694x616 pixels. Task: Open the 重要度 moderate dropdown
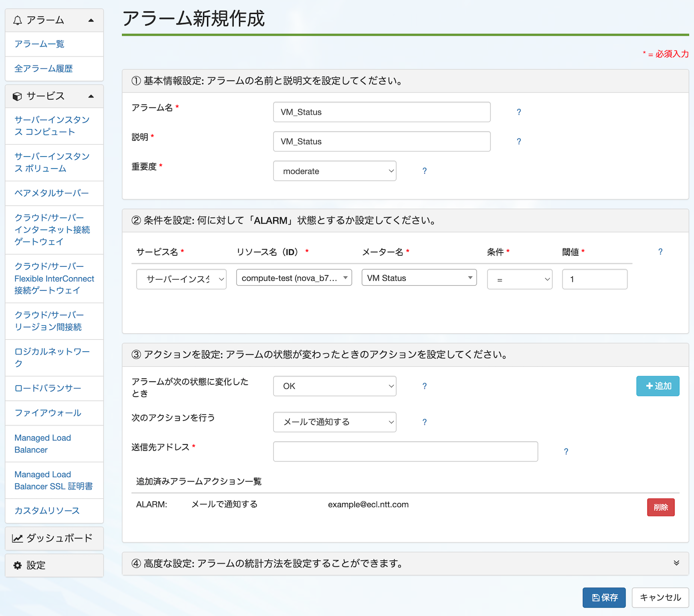tap(335, 171)
